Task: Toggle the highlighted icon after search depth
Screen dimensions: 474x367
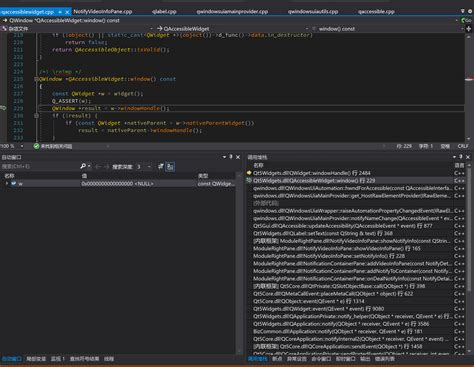Action: point(170,167)
